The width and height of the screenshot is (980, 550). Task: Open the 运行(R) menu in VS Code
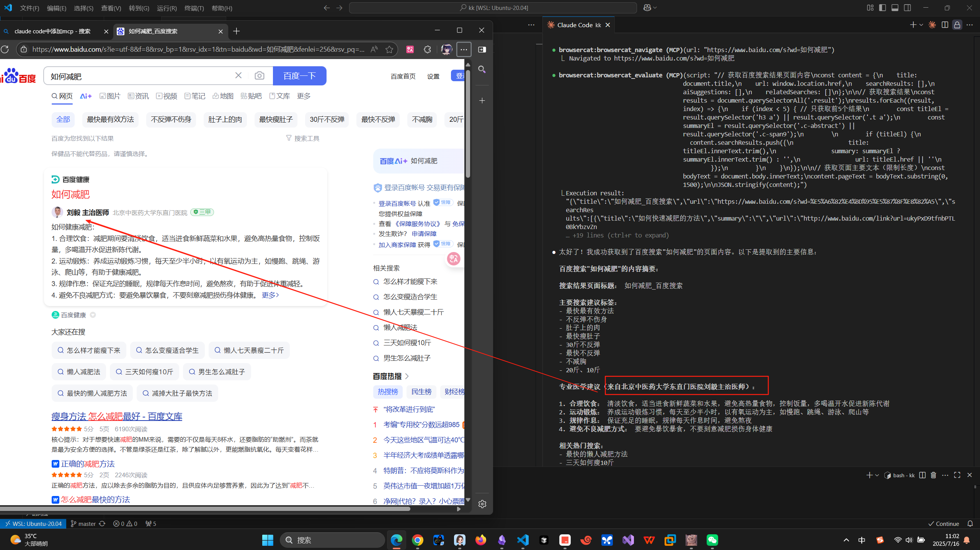pos(167,8)
